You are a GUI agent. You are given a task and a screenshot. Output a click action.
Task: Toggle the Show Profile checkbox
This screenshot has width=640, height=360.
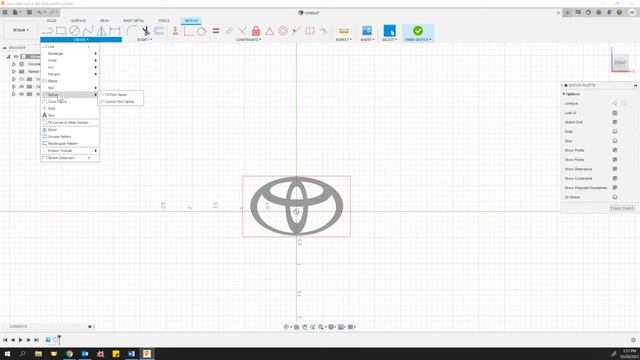point(615,150)
